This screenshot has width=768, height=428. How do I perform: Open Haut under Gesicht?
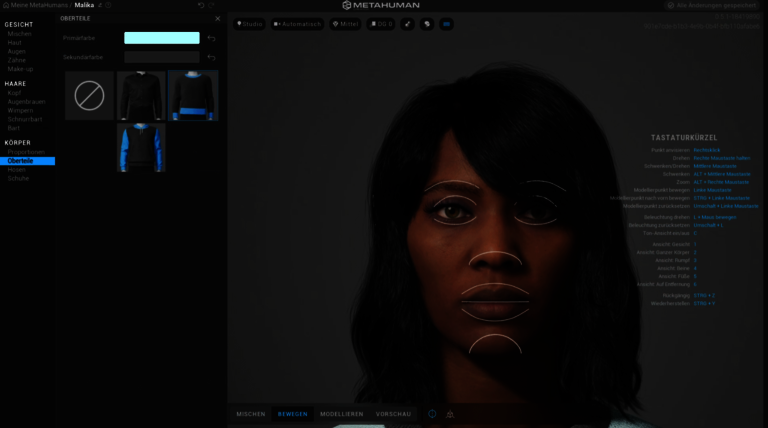point(15,43)
